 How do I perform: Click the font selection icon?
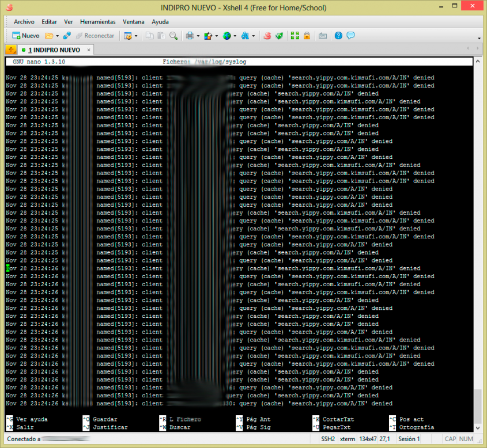point(245,36)
